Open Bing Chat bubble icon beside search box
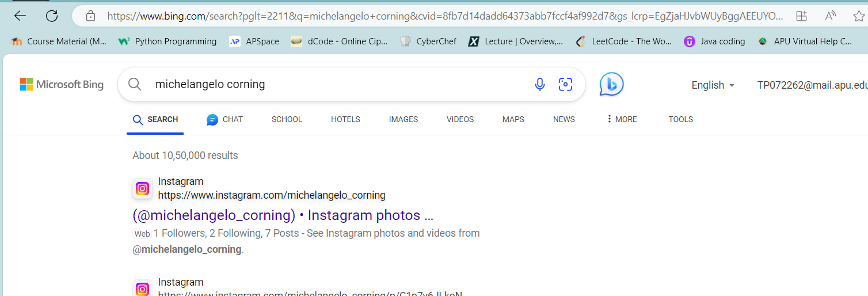 611,85
